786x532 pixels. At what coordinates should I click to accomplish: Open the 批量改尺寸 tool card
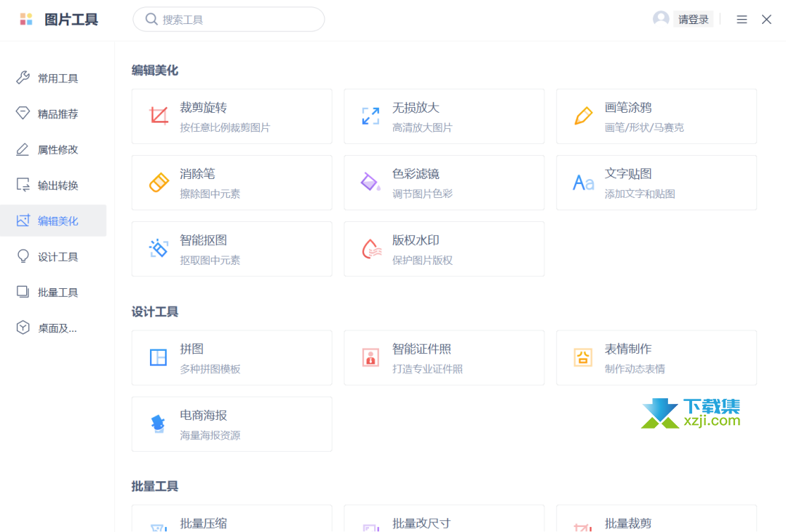pos(444,518)
